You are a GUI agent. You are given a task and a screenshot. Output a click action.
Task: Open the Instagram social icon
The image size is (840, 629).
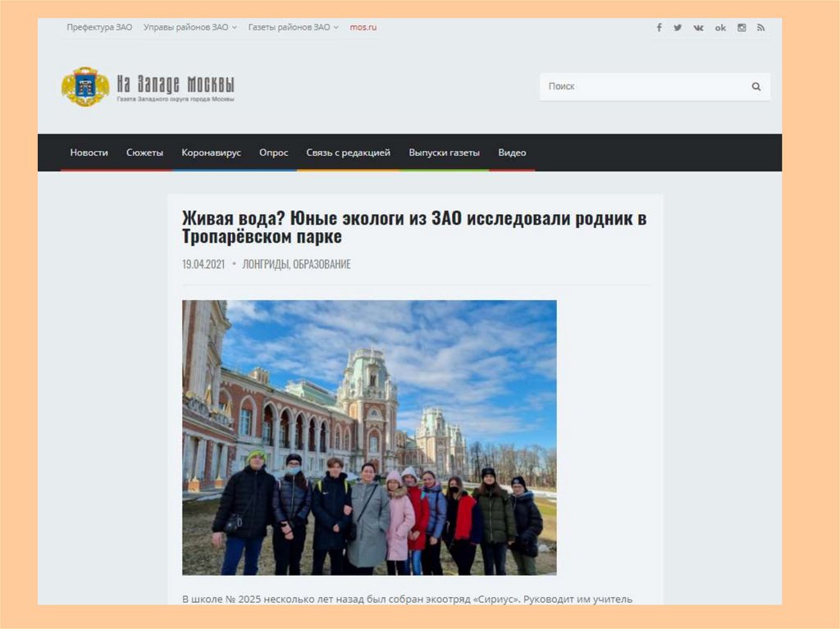click(x=742, y=27)
